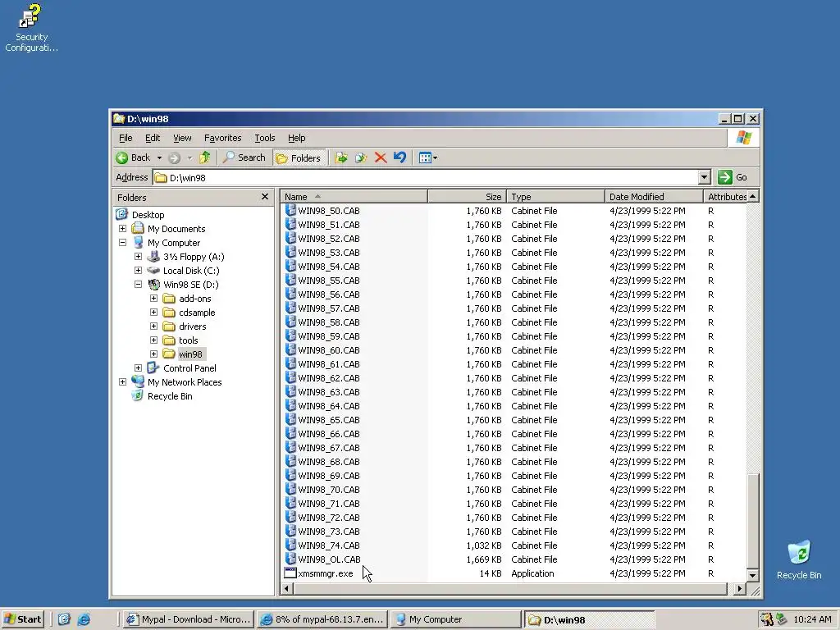The image size is (840, 630).
Task: Click the vertical scrollbar down arrow
Action: [x=753, y=576]
